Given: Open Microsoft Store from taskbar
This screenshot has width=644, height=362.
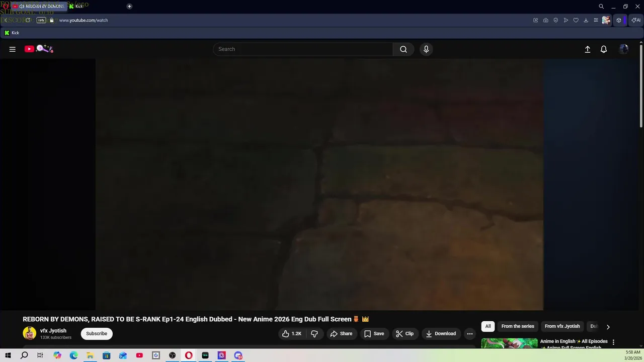Looking at the screenshot, I should tap(107, 355).
